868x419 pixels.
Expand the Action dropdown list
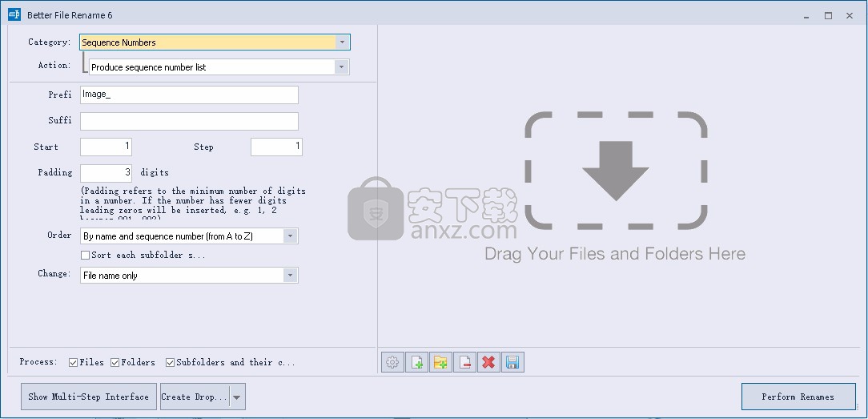pyautogui.click(x=342, y=67)
